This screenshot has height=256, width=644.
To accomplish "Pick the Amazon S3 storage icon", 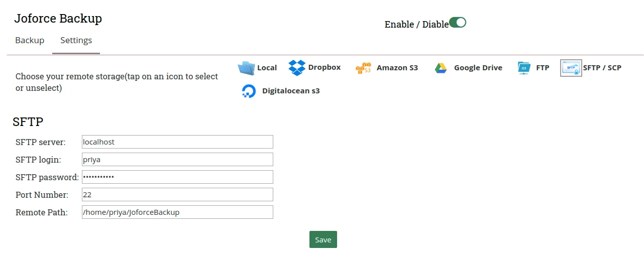I will click(363, 68).
